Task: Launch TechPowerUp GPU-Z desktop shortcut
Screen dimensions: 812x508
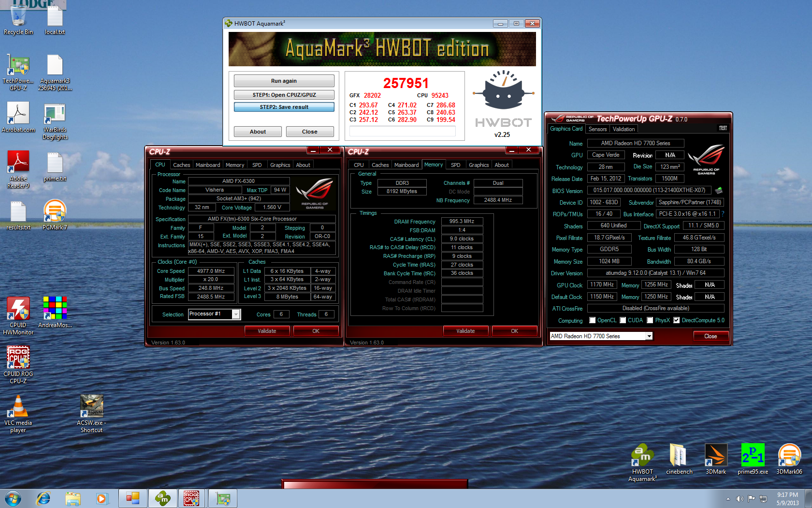Action: click(18, 73)
